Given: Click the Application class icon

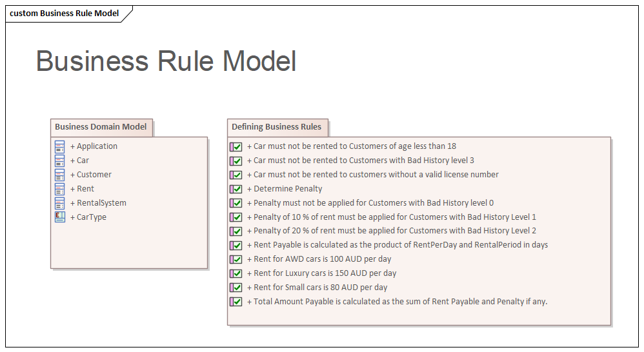Looking at the screenshot, I should 60,146.
